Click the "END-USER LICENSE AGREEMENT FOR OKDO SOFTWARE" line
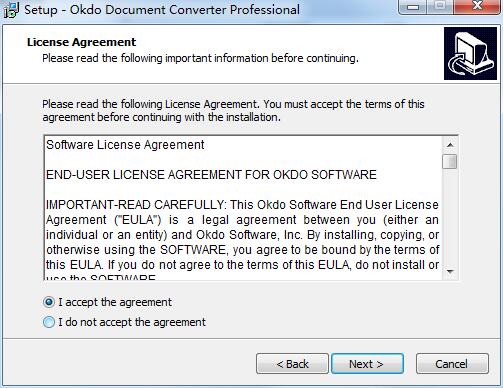Image resolution: width=503 pixels, height=388 pixels. tap(211, 175)
